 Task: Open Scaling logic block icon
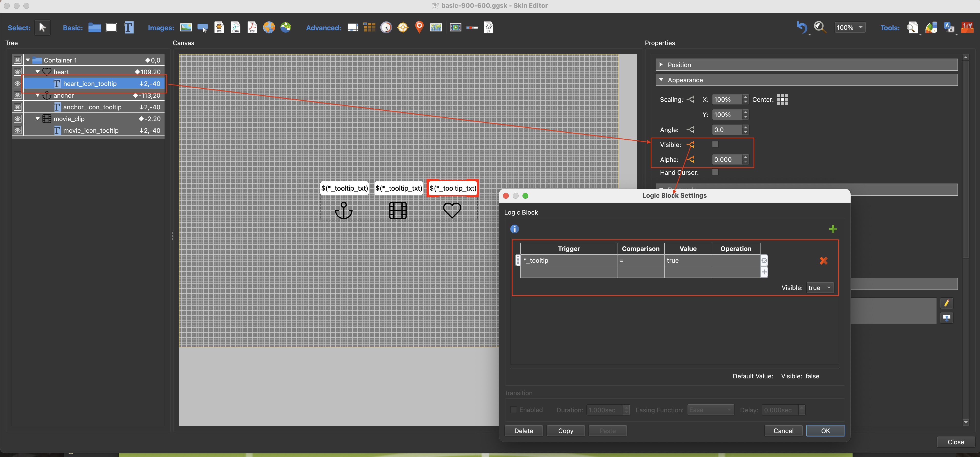click(690, 99)
